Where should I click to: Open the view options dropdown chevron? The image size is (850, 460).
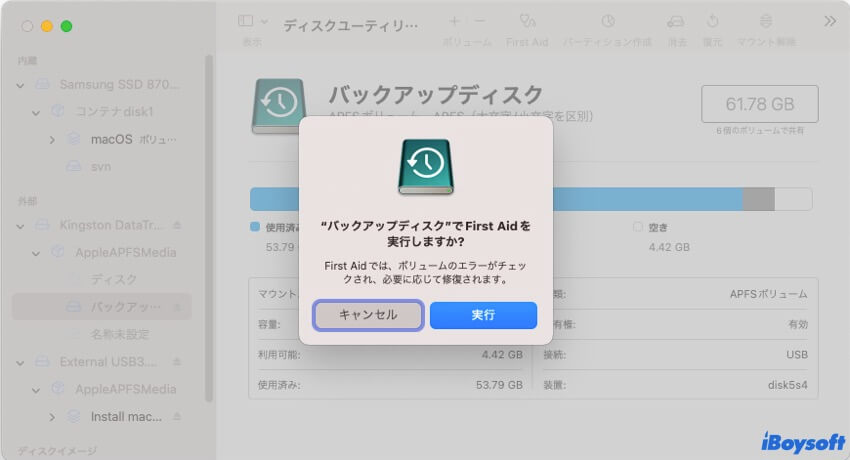[x=264, y=22]
